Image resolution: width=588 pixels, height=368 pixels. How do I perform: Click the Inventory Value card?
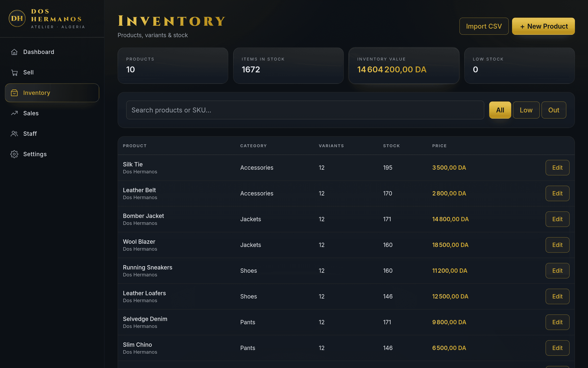[x=404, y=66]
